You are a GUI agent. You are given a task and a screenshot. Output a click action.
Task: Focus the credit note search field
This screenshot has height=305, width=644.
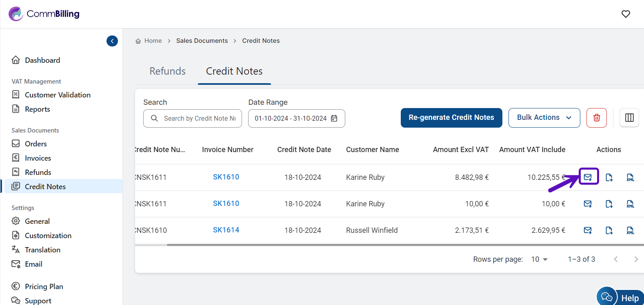[199, 119]
